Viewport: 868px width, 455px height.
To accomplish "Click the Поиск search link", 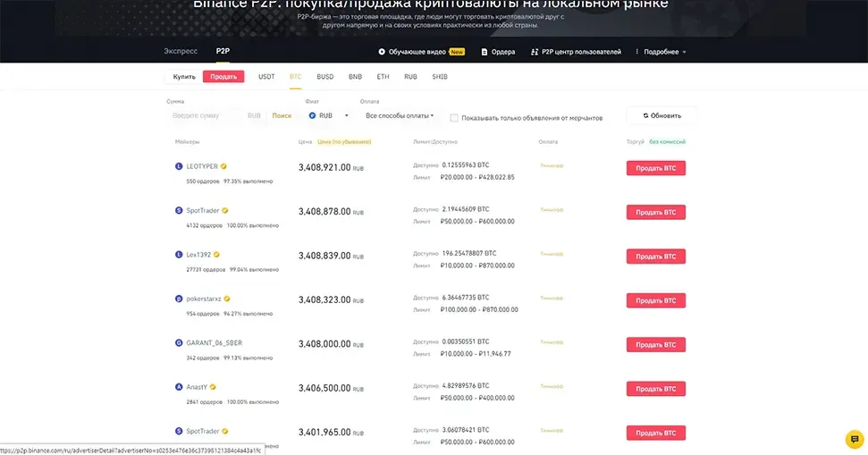I will pyautogui.click(x=282, y=115).
